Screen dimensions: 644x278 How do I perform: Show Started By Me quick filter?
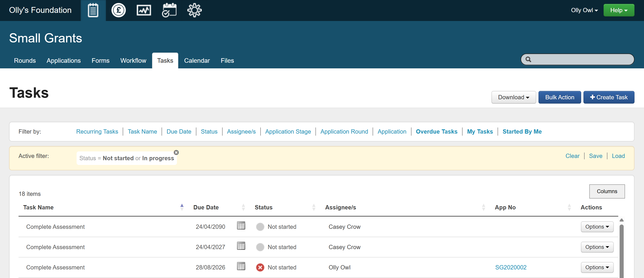(x=522, y=132)
